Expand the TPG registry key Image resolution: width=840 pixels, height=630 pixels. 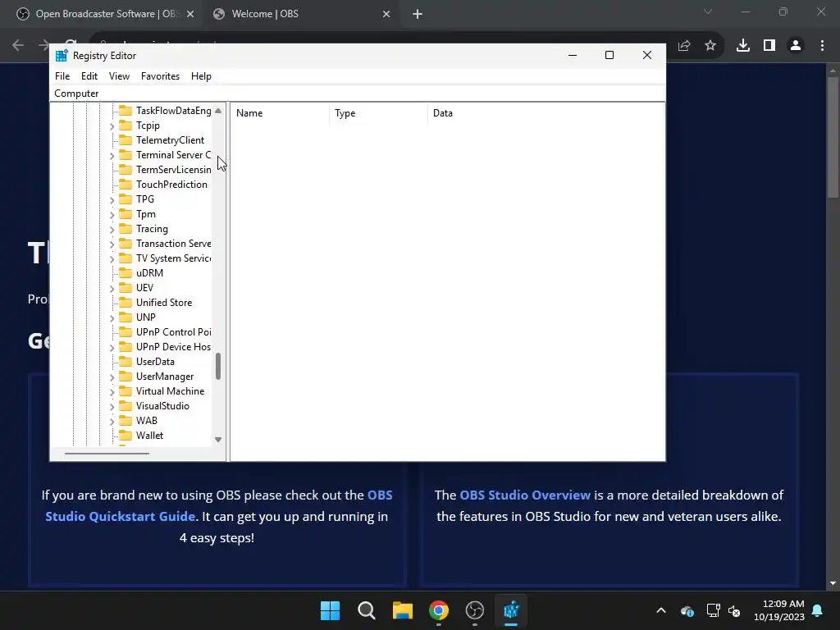click(x=112, y=200)
